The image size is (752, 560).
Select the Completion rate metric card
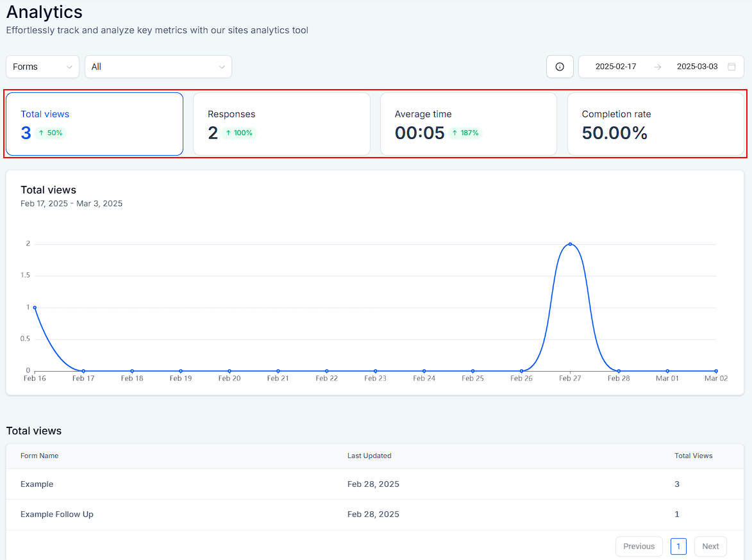pyautogui.click(x=655, y=124)
